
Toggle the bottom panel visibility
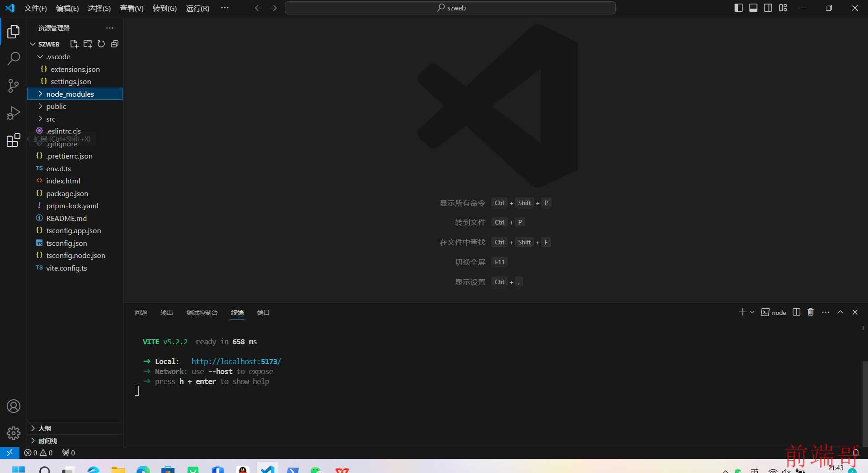[x=753, y=8]
